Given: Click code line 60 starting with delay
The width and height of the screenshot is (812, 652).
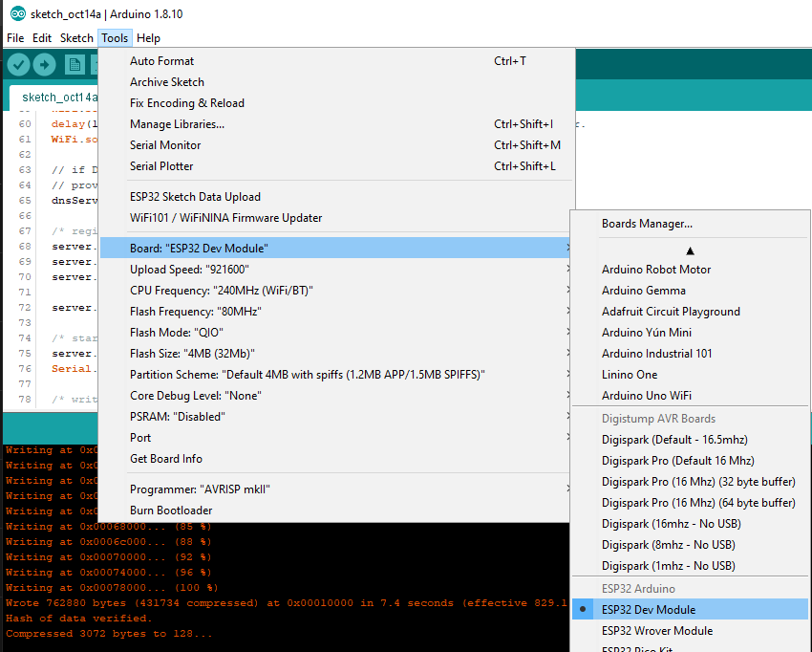Looking at the screenshot, I should (75, 124).
